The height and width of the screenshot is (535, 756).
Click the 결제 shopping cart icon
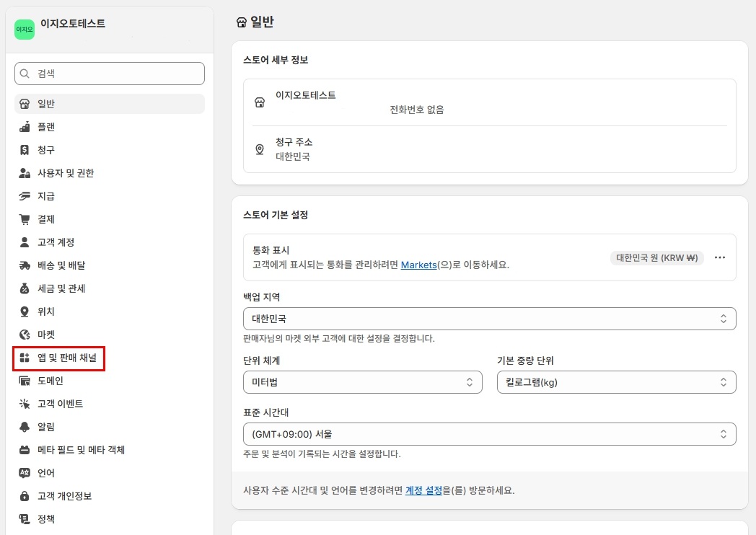pyautogui.click(x=25, y=219)
